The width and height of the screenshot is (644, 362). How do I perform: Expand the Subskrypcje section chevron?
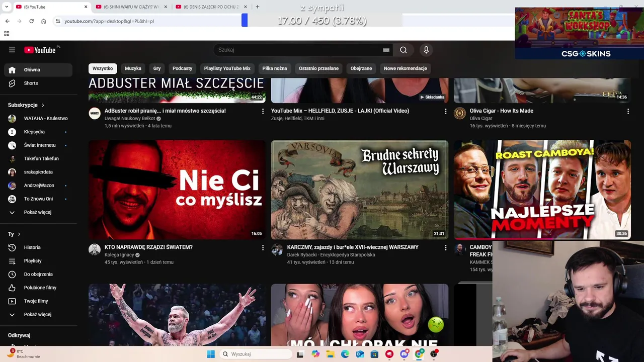pyautogui.click(x=43, y=105)
